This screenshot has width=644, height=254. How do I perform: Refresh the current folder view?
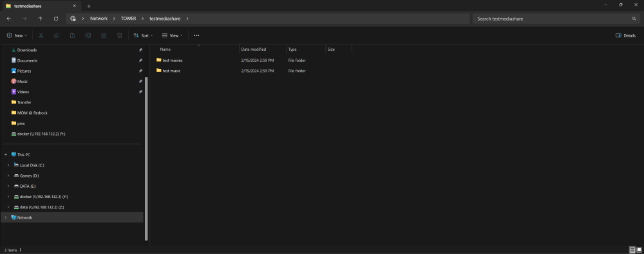coord(56,19)
